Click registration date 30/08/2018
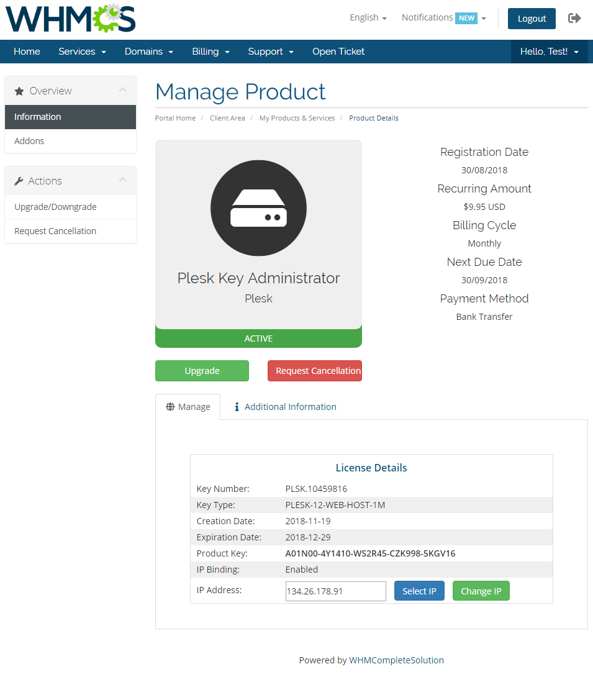 pos(484,170)
